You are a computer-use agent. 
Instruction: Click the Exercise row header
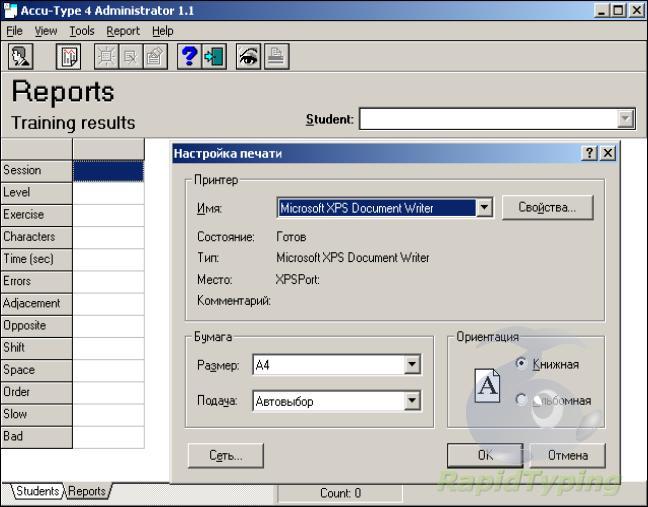coord(37,215)
